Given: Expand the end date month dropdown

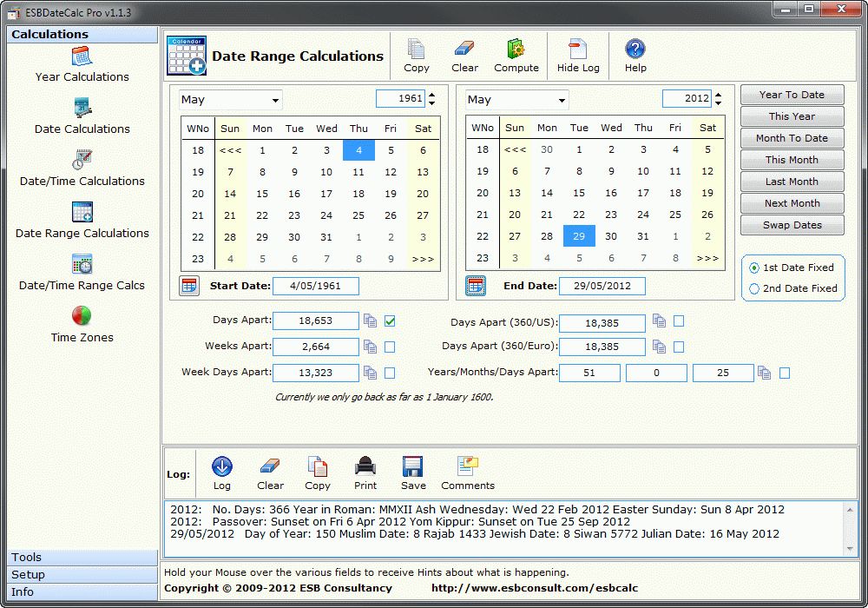Looking at the screenshot, I should tap(562, 100).
